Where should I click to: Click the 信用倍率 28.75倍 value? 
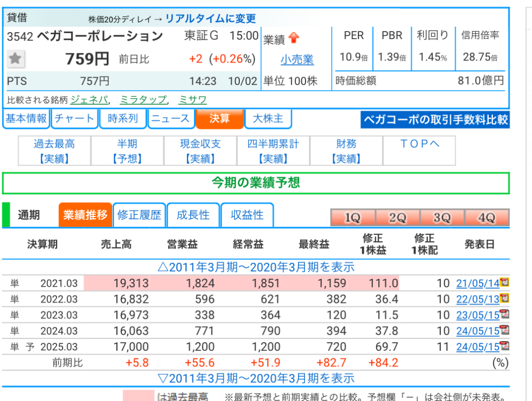[x=480, y=57]
